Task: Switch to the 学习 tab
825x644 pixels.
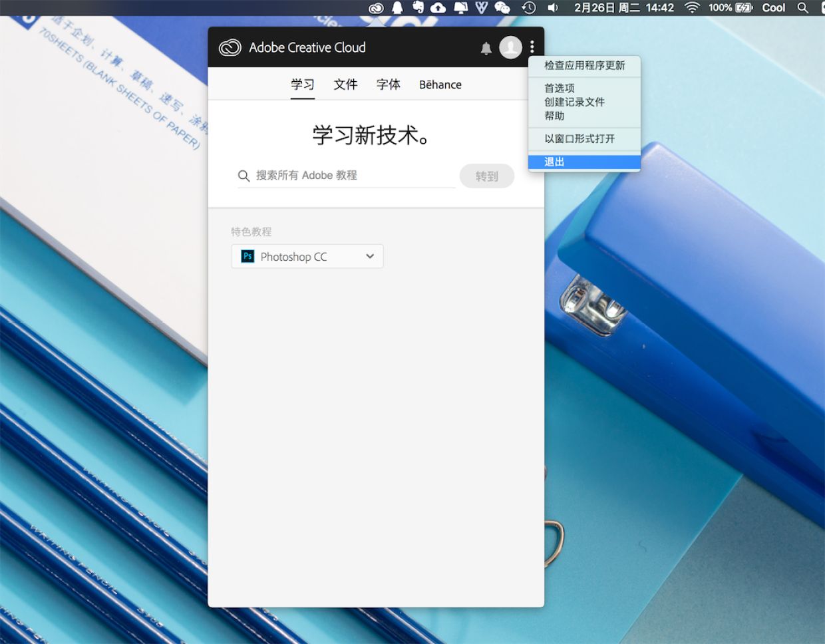Action: pyautogui.click(x=303, y=84)
